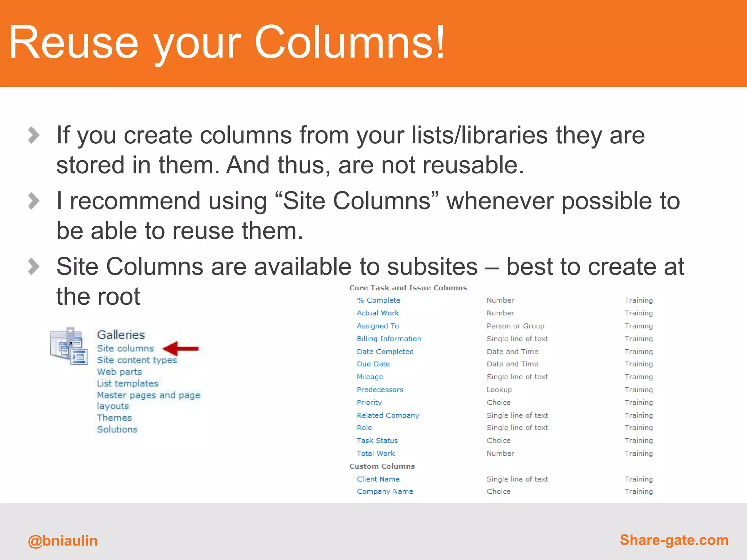
Task: Open the % Complete site column
Action: coord(378,300)
